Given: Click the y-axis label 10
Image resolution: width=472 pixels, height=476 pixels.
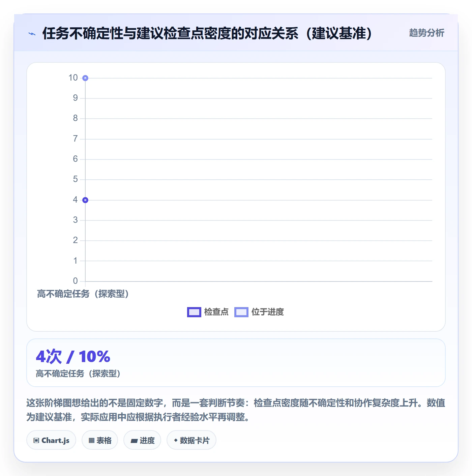Looking at the screenshot, I should click(x=73, y=78).
